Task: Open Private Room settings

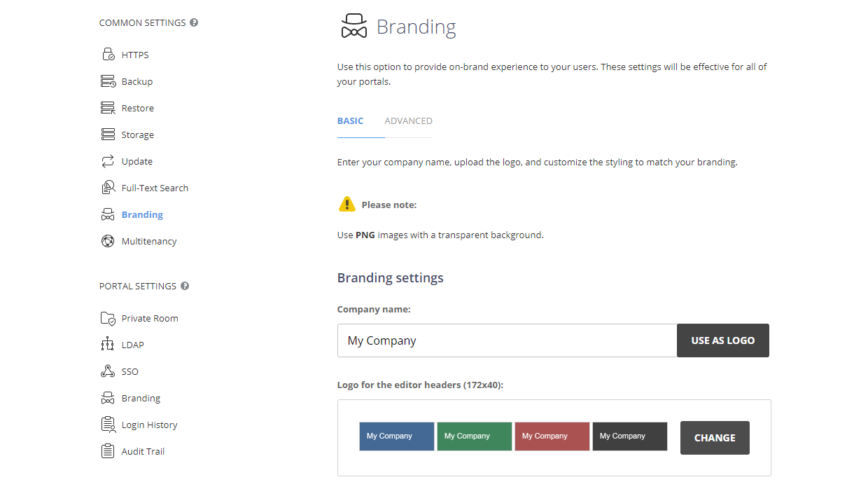Action: pyautogui.click(x=108, y=317)
